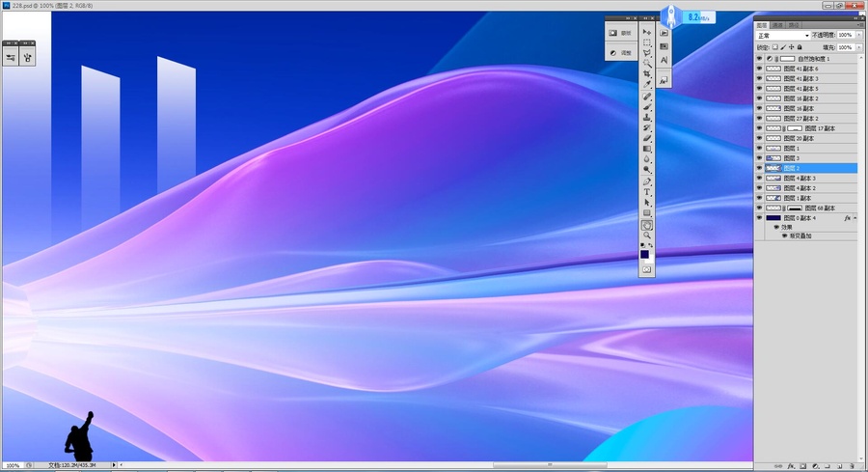Open the 蒙版 panel
This screenshot has height=472, width=868.
click(620, 33)
